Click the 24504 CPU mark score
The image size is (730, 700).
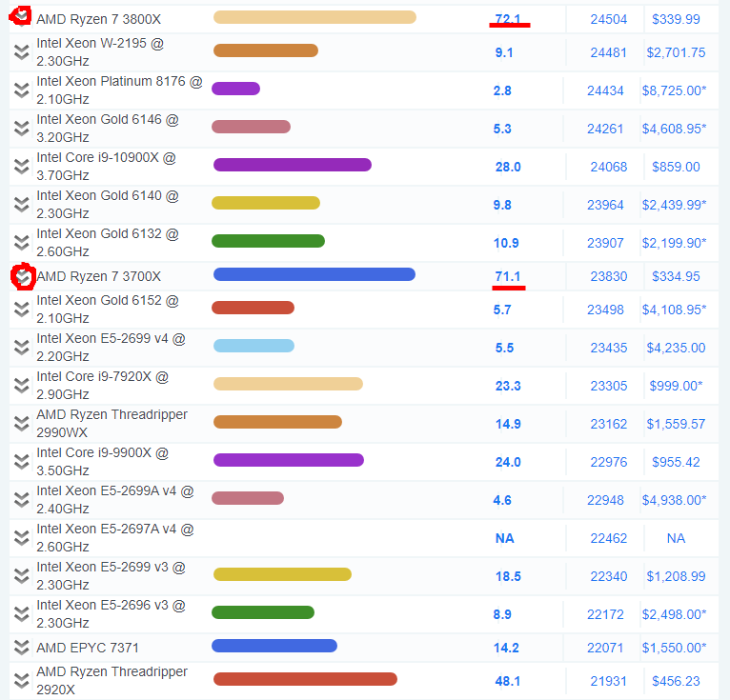point(609,19)
